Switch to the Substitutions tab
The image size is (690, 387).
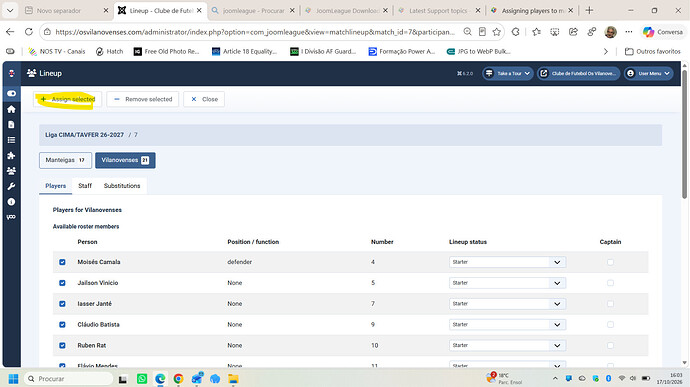[x=122, y=186]
